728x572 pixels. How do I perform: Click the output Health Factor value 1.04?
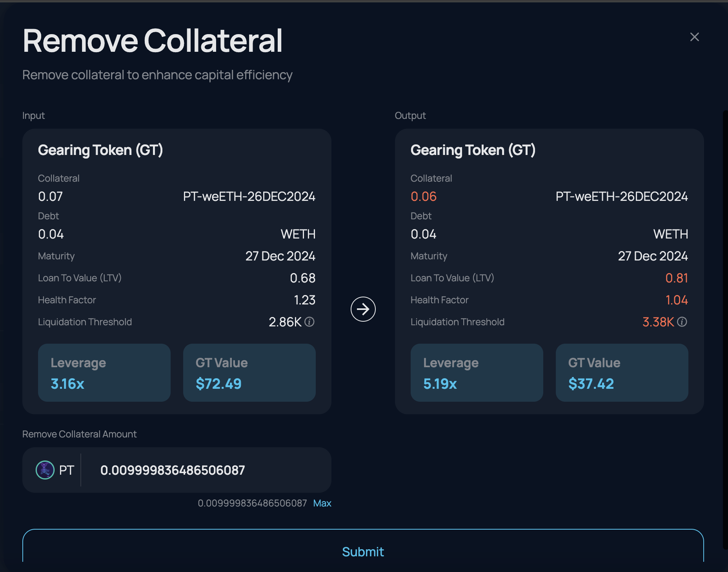(x=677, y=300)
